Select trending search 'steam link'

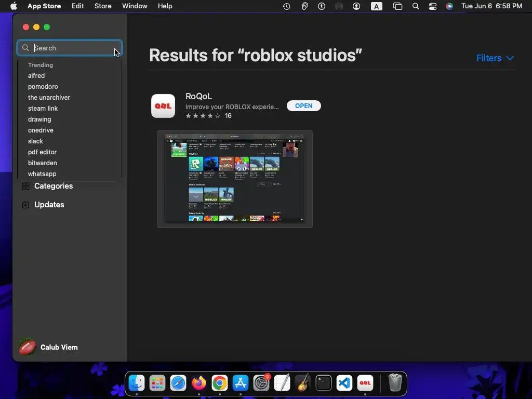click(x=43, y=108)
